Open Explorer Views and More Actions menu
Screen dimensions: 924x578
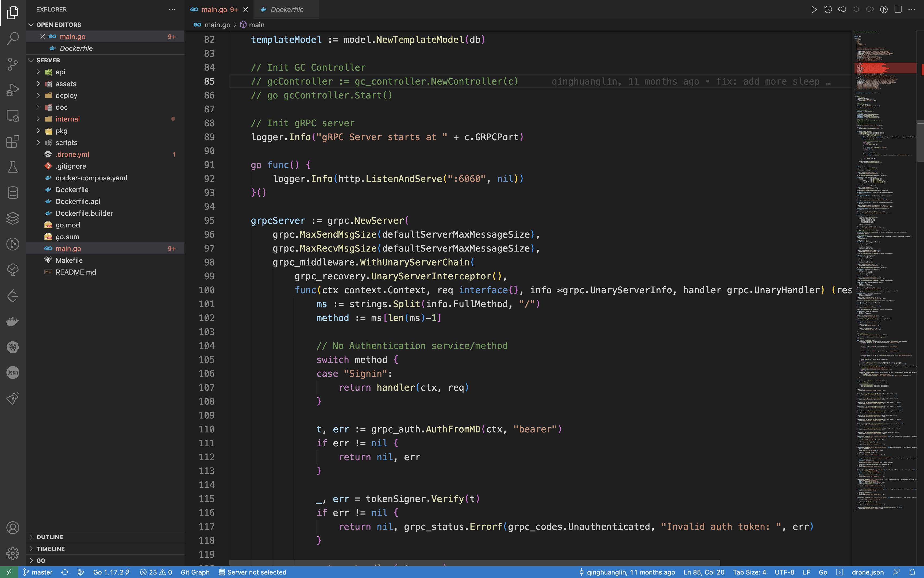pyautogui.click(x=172, y=10)
